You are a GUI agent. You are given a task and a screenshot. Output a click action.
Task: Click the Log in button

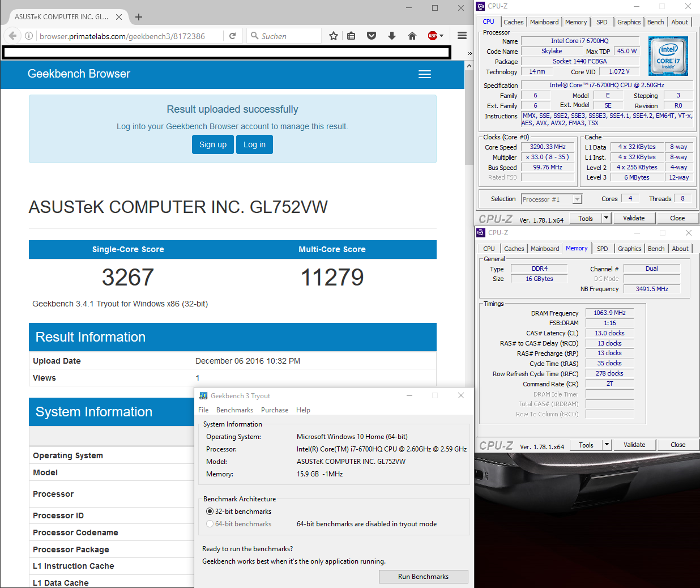[254, 144]
